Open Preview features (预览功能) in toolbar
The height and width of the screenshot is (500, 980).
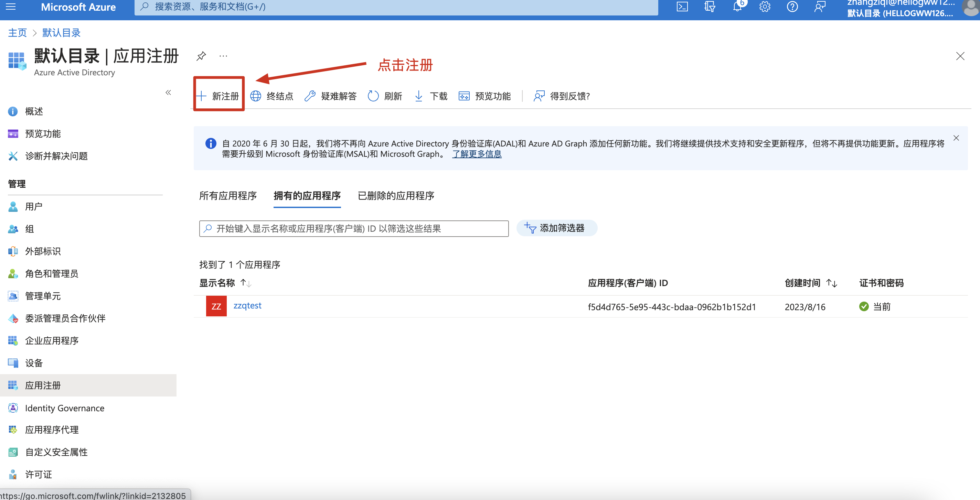(484, 96)
